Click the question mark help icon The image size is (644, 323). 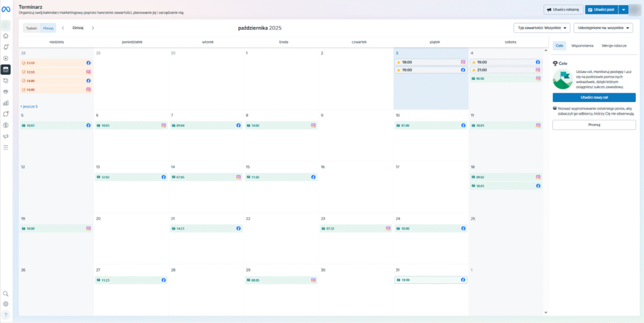point(6,314)
